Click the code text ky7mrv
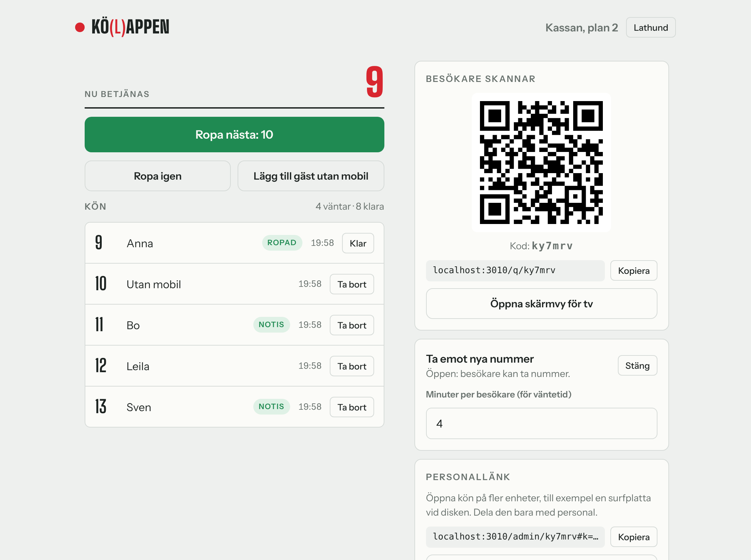The width and height of the screenshot is (751, 560). (x=552, y=246)
